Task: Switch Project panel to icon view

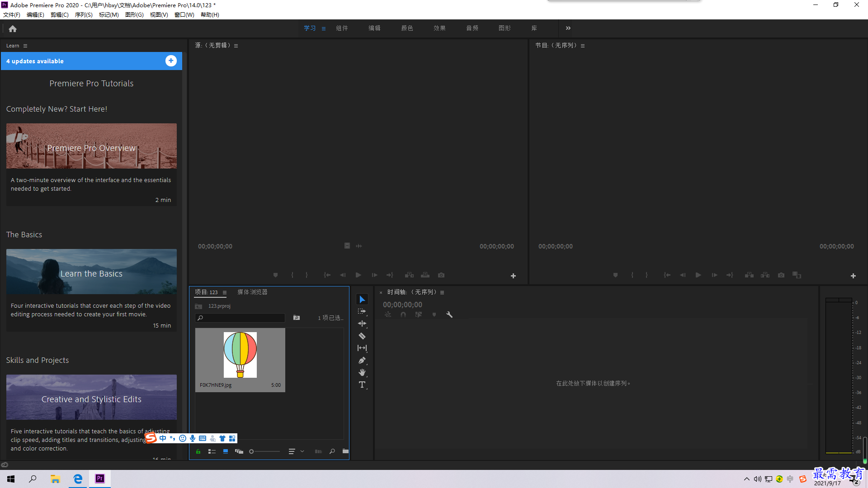Action: (x=226, y=451)
